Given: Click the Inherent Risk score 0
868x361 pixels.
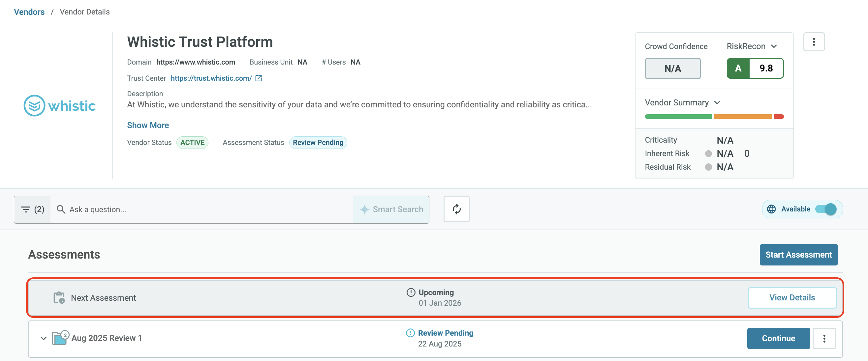Looking at the screenshot, I should [747, 153].
